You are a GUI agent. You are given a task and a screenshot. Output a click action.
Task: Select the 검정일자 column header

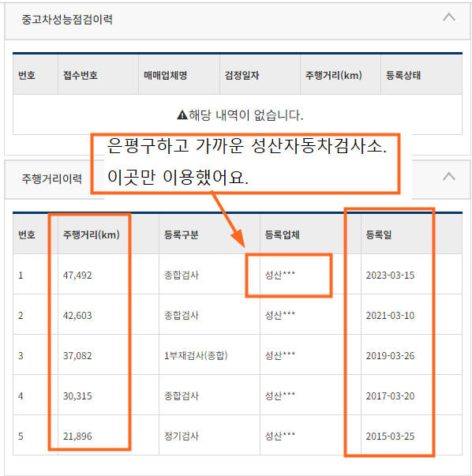coord(242,75)
